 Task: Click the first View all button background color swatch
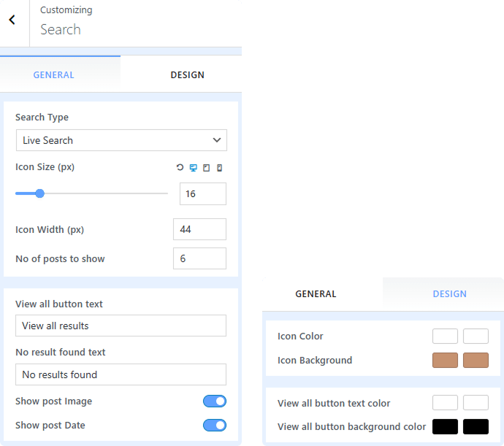point(445,426)
